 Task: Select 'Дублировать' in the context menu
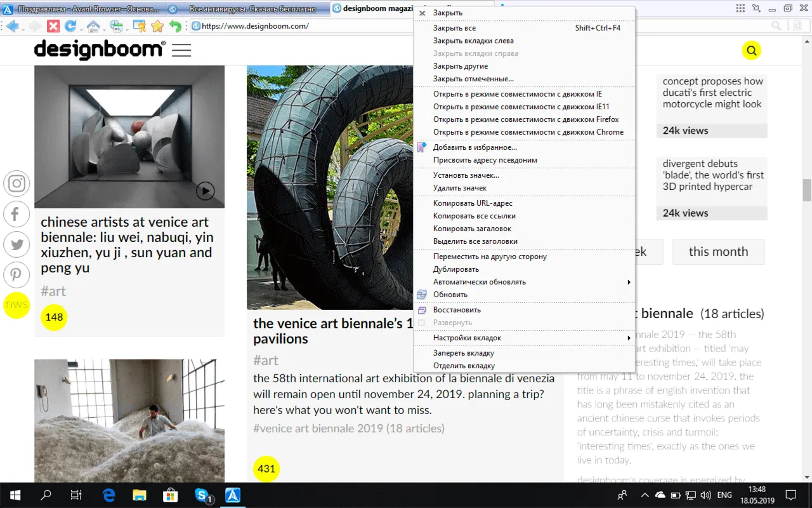point(524,269)
